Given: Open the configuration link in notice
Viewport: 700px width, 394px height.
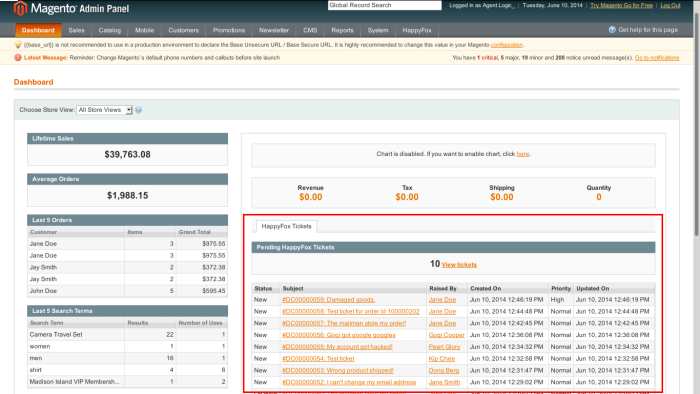Looking at the screenshot, I should pyautogui.click(x=506, y=45).
